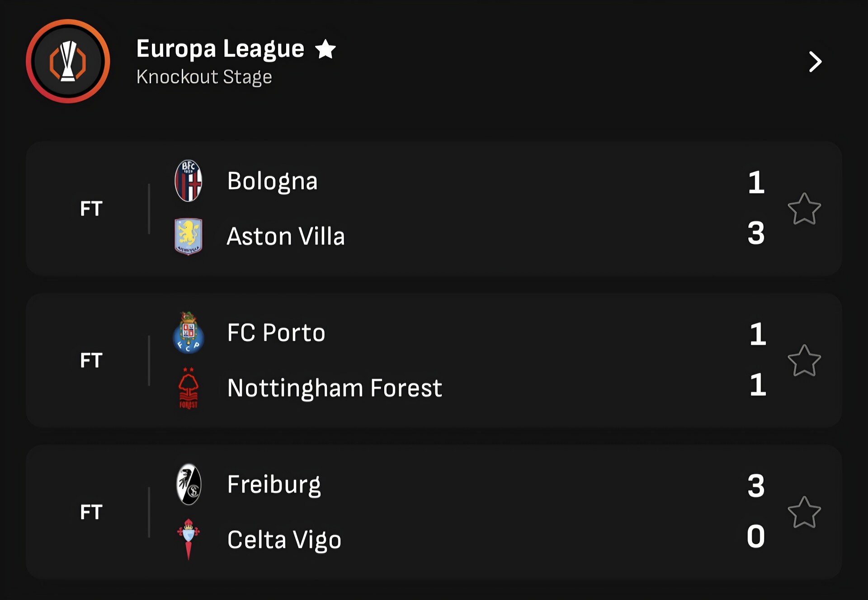Toggle favorite star for Freiburg vs Celta Vigo
The width and height of the screenshot is (868, 600).
804,512
